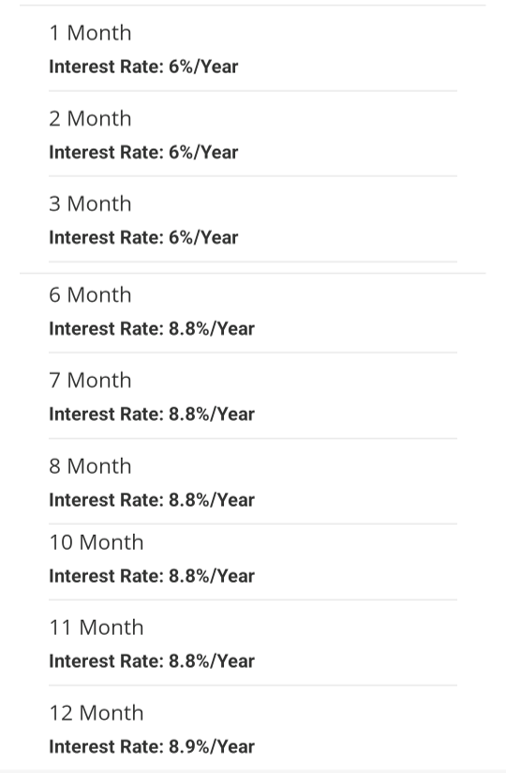Screen dimensions: 506x773
Task: Click the 8.8%/Year rate under 10 Month
Action: pyautogui.click(x=212, y=576)
